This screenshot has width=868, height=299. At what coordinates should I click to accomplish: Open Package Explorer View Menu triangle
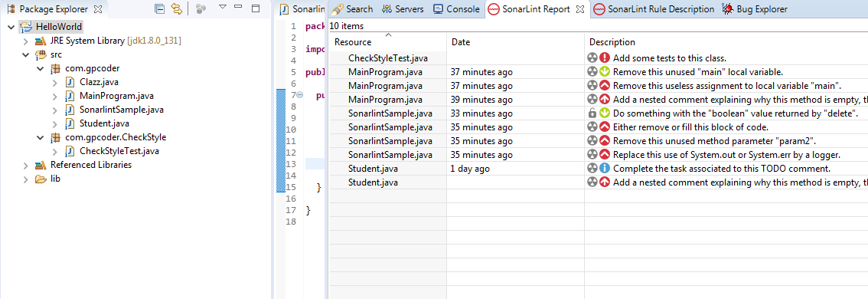point(223,8)
